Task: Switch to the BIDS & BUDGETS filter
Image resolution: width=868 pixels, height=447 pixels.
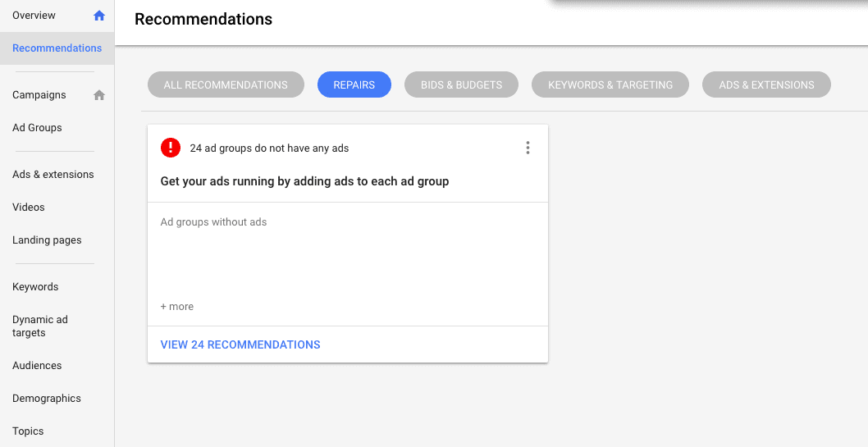Action: click(462, 84)
